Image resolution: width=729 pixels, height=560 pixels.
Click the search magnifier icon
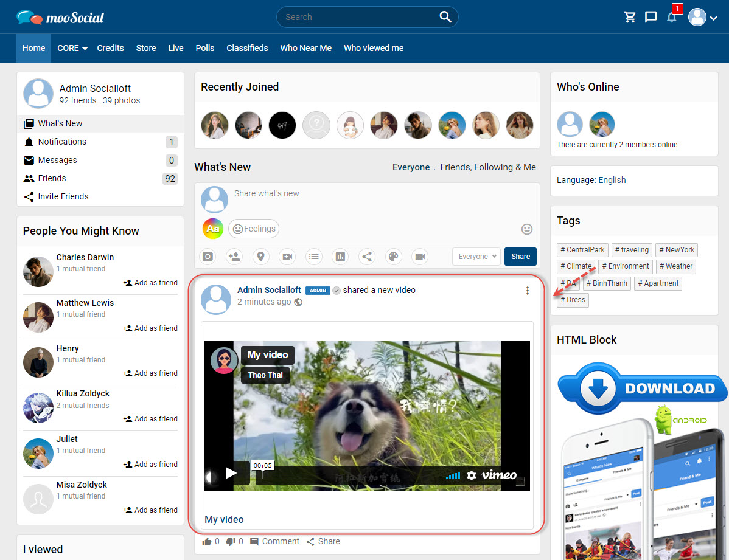coord(445,17)
